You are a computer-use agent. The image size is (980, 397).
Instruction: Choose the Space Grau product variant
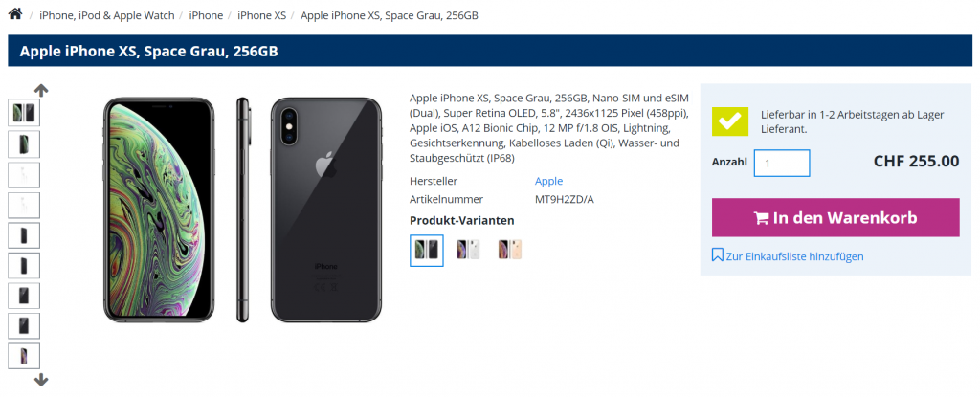(x=427, y=250)
